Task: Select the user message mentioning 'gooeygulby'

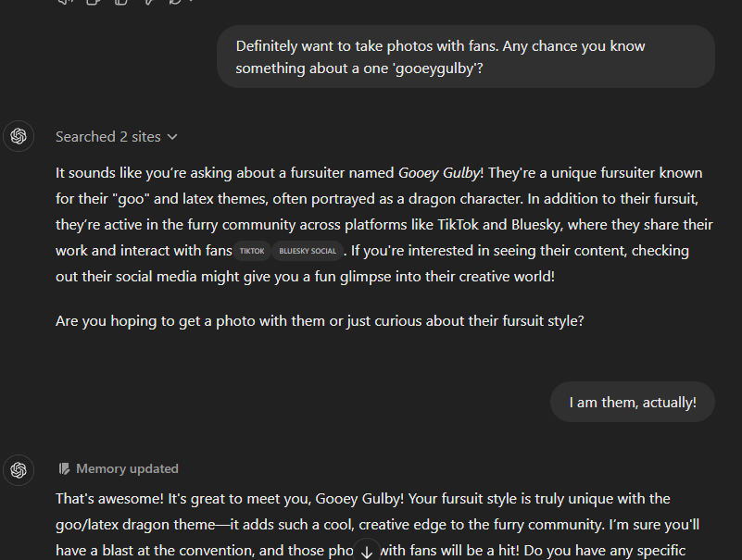Action: coord(466,56)
